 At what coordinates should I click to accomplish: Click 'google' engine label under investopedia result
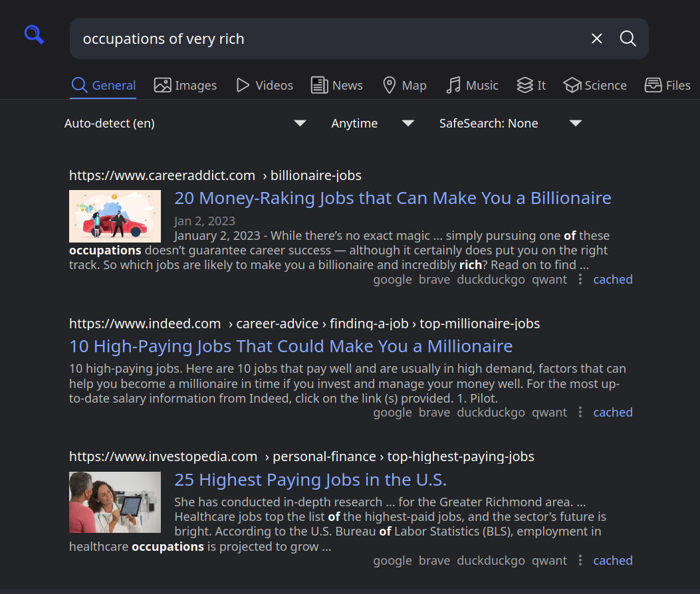392,561
